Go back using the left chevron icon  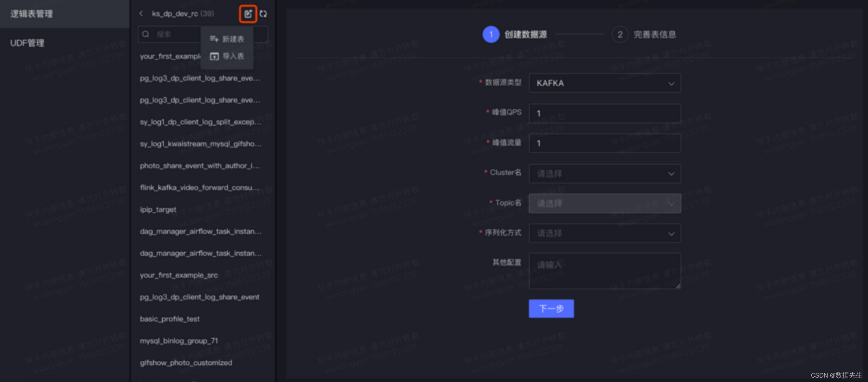[141, 14]
